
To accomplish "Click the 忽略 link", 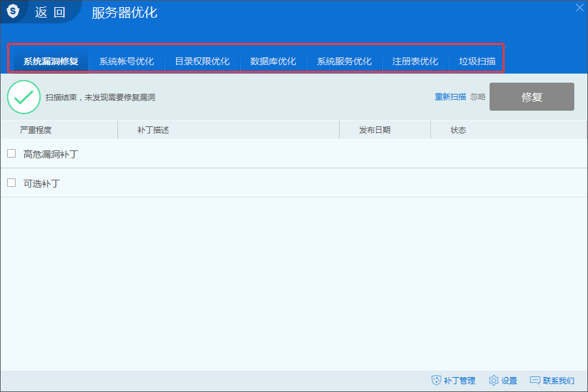I will click(478, 96).
